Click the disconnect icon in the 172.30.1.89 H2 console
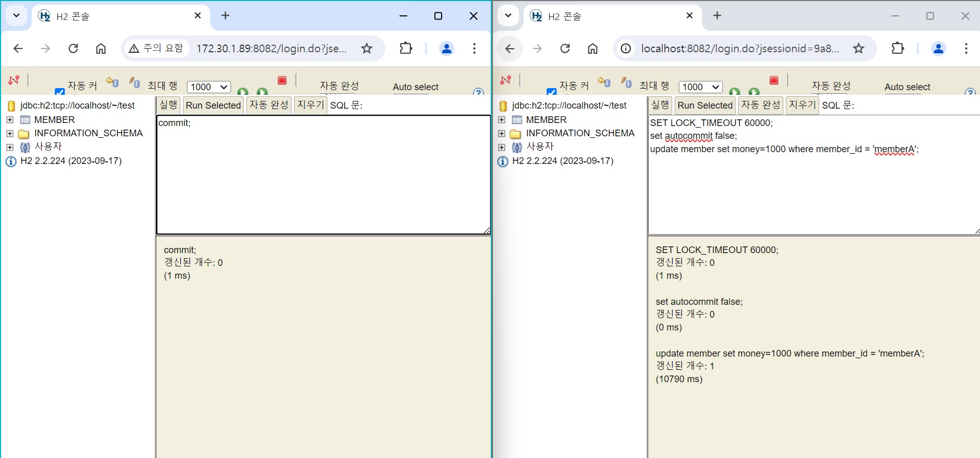This screenshot has width=980, height=458. (x=14, y=80)
